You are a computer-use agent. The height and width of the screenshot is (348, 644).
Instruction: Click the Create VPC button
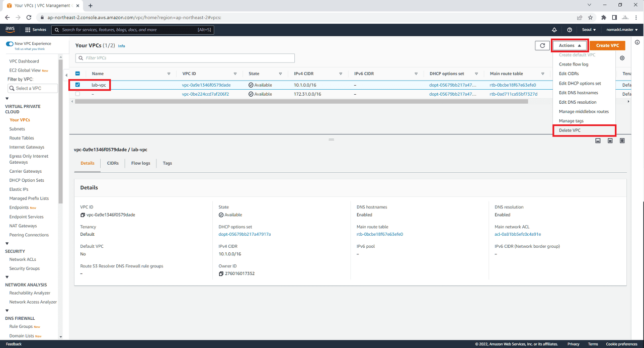[x=607, y=45]
